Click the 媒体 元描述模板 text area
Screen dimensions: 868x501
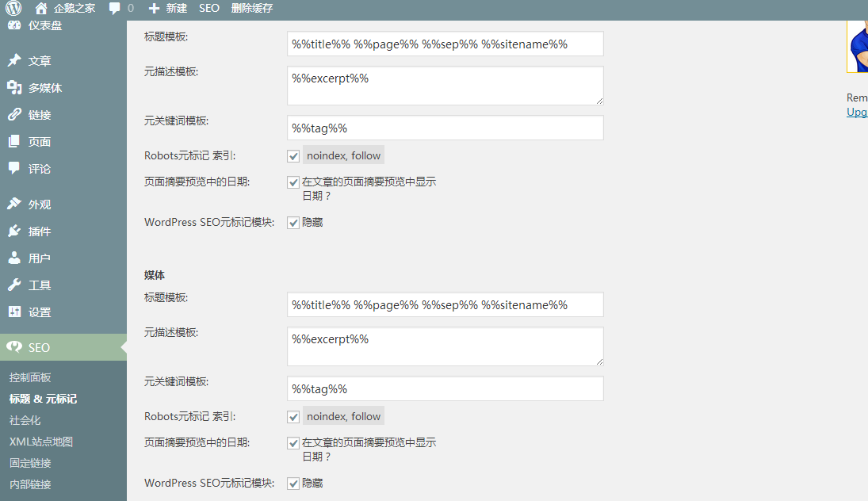pyautogui.click(x=445, y=346)
